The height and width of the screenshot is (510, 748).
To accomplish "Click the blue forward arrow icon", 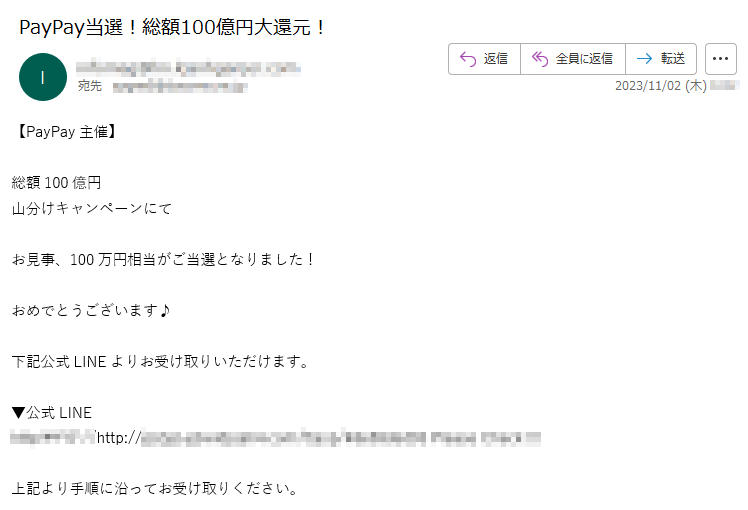I will pos(644,59).
